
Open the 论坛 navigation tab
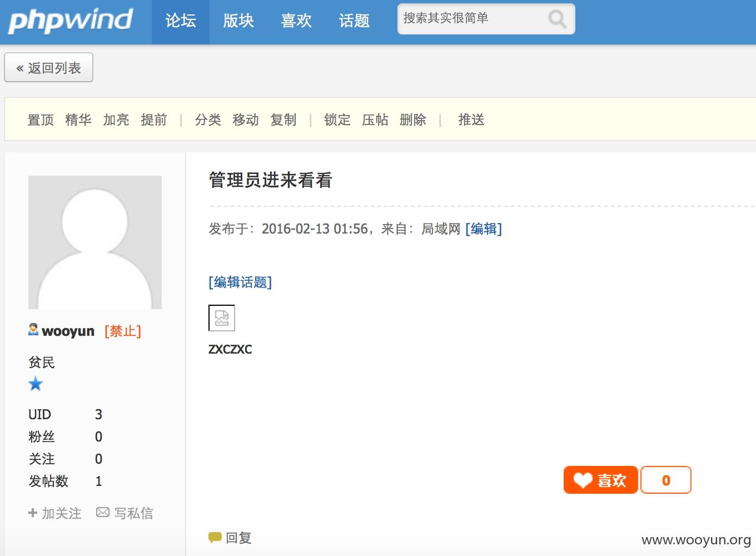click(181, 21)
